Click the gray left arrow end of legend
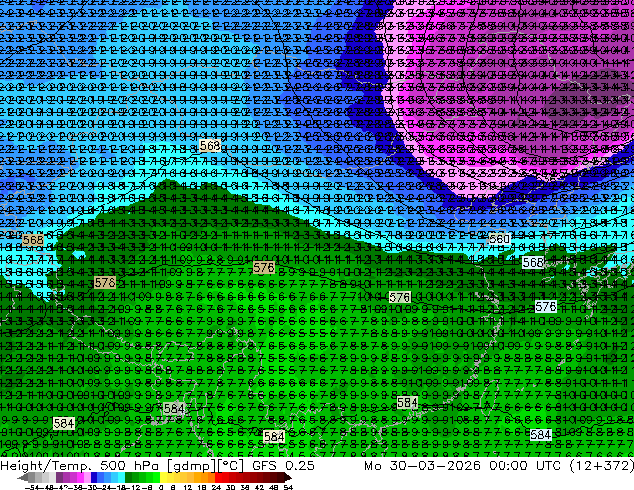The width and height of the screenshot is (634, 490). (x=23, y=477)
